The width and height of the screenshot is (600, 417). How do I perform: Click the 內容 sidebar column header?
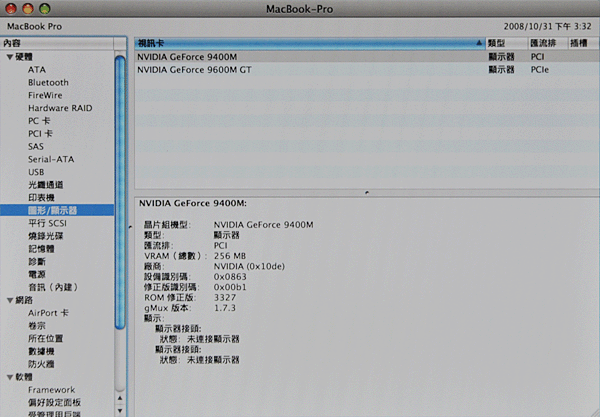57,43
